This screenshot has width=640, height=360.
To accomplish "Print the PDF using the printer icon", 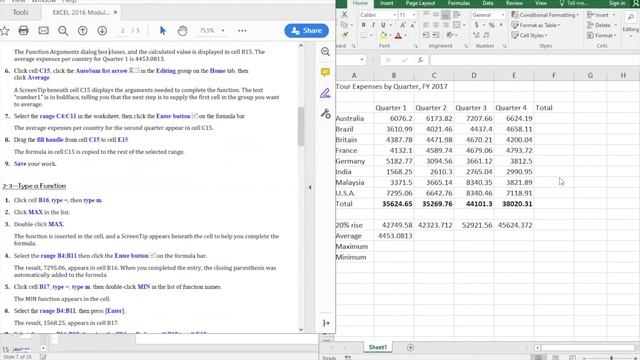I will click(24, 31).
